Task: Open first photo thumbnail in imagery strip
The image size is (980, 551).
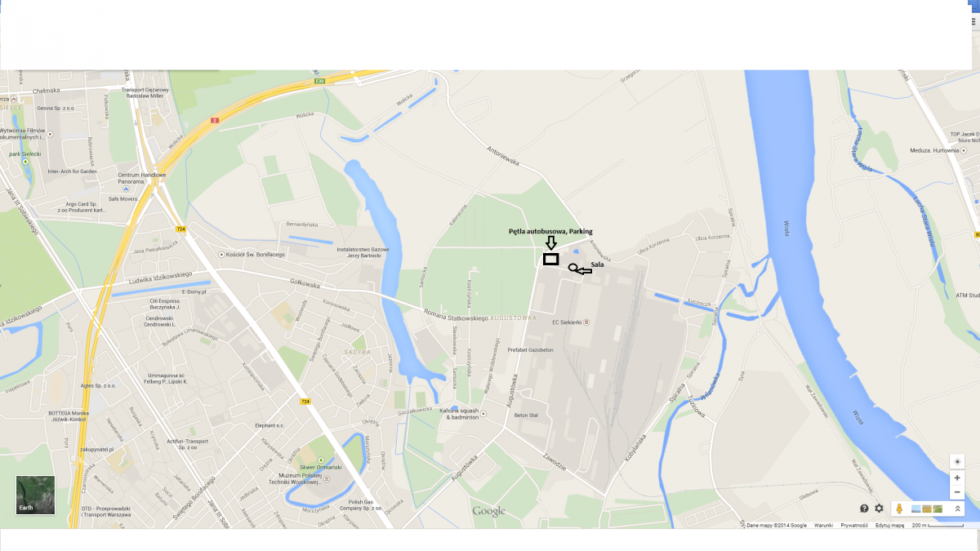Action: point(916,509)
